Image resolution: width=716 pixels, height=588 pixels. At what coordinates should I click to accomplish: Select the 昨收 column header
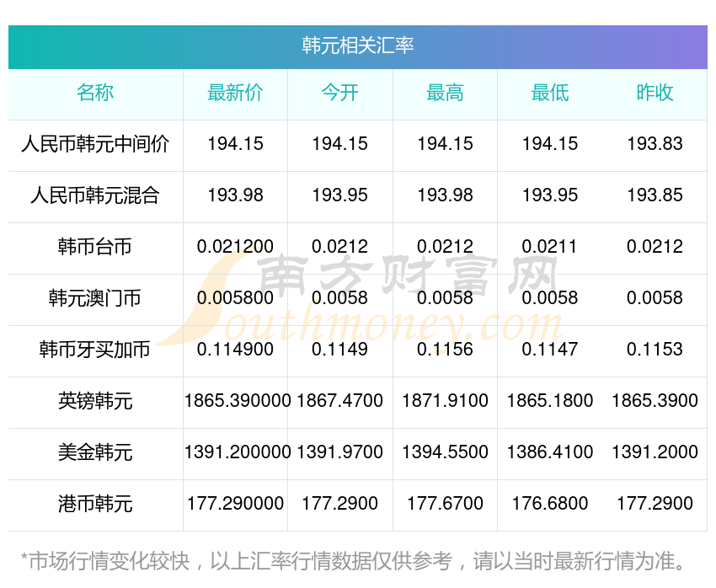pos(655,93)
